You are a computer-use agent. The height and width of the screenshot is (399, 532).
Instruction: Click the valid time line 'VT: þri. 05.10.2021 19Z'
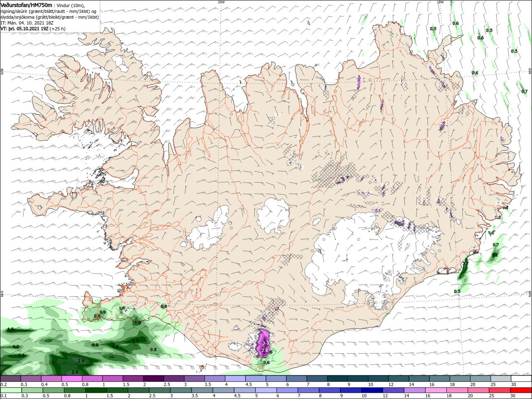[25, 29]
